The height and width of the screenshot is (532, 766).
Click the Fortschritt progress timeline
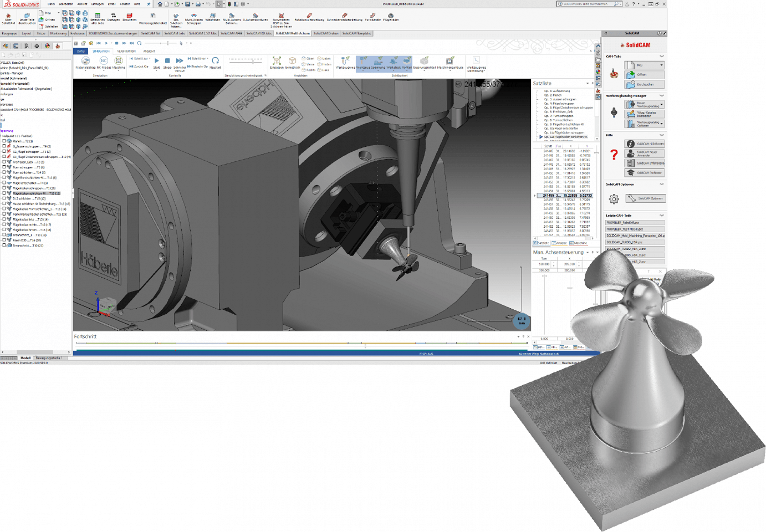pos(302,344)
